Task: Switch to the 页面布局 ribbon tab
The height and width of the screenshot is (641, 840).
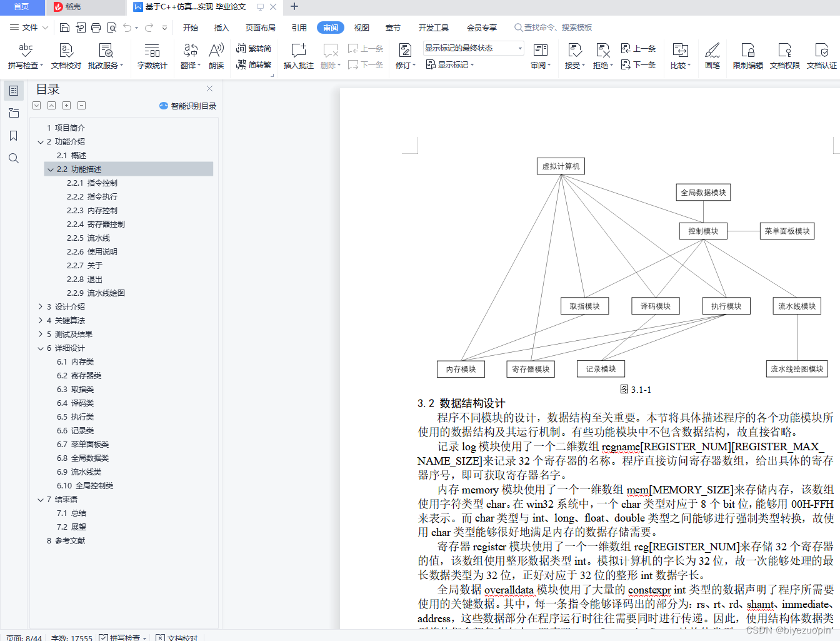Action: (x=261, y=28)
